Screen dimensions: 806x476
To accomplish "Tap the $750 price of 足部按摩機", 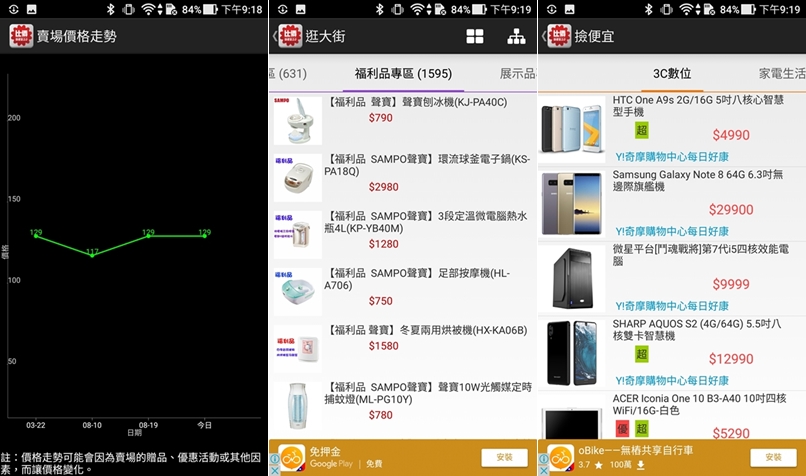I will pos(380,301).
